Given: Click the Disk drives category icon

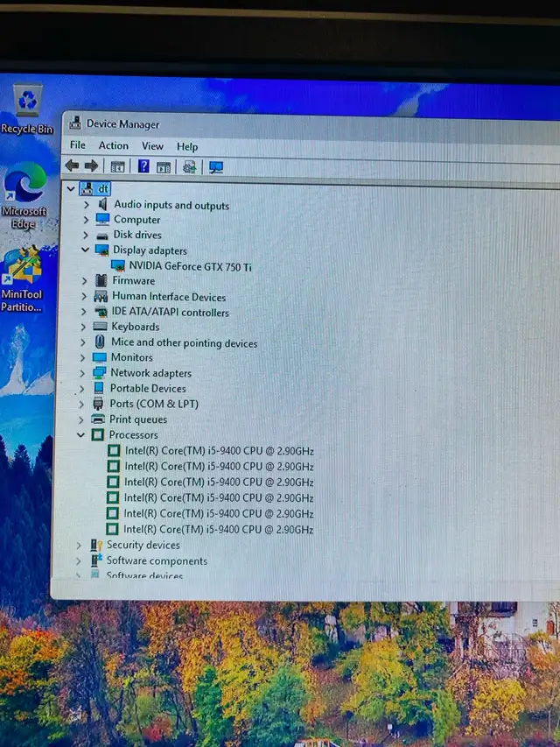Looking at the screenshot, I should (101, 236).
